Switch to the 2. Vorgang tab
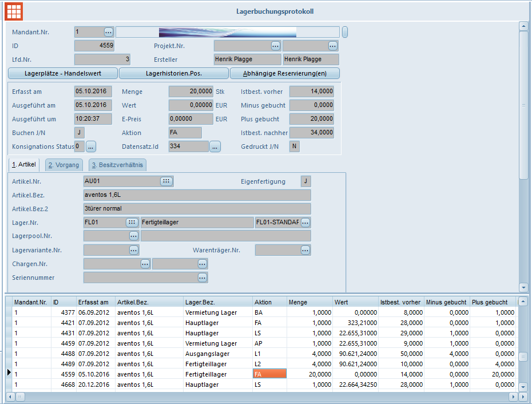This screenshot has height=404, width=532. 64,165
